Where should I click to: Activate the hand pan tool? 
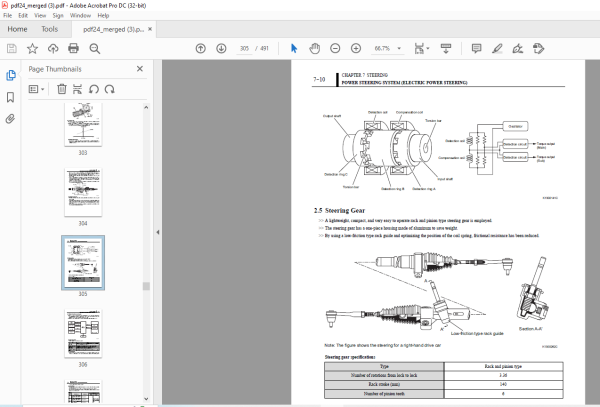point(315,49)
